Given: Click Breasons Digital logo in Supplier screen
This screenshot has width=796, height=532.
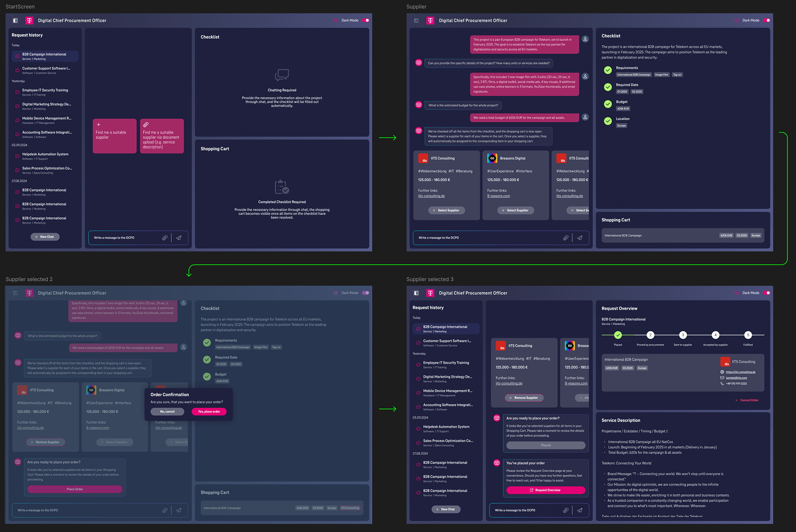Looking at the screenshot, I should [492, 158].
